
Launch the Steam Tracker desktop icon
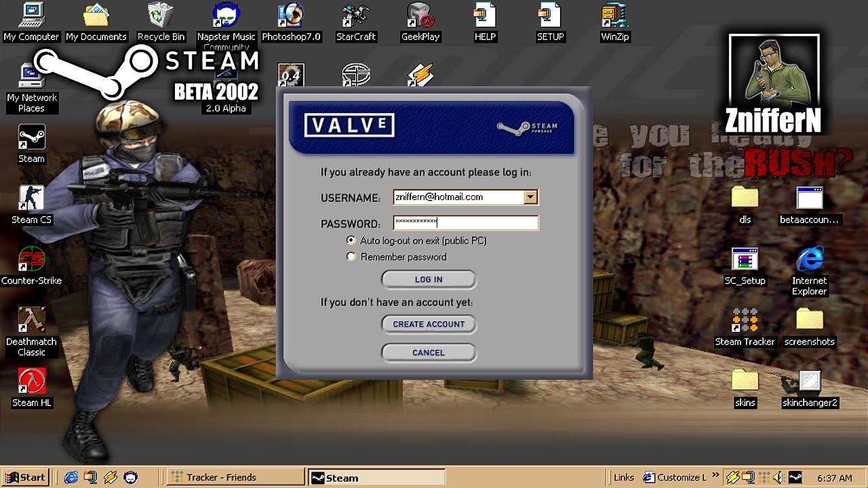click(x=745, y=320)
